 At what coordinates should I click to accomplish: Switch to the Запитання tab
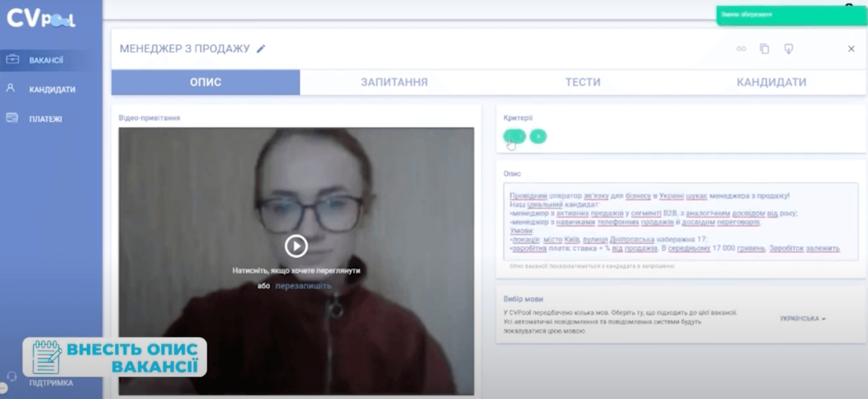coord(394,82)
